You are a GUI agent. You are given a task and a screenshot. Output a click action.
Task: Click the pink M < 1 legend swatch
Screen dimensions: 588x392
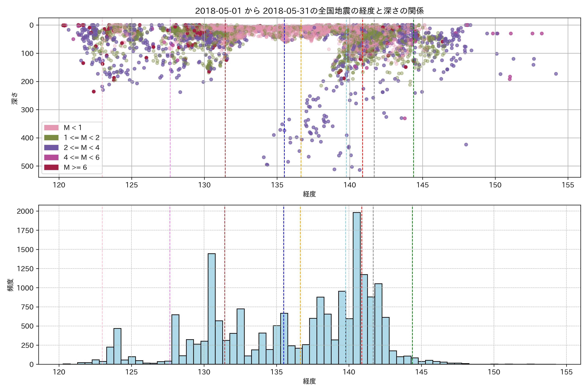click(51, 128)
